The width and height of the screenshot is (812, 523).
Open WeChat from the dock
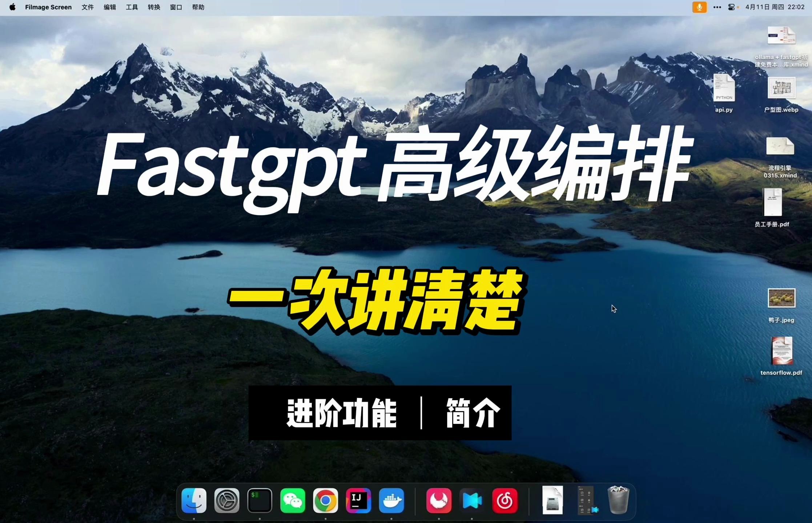pos(293,500)
